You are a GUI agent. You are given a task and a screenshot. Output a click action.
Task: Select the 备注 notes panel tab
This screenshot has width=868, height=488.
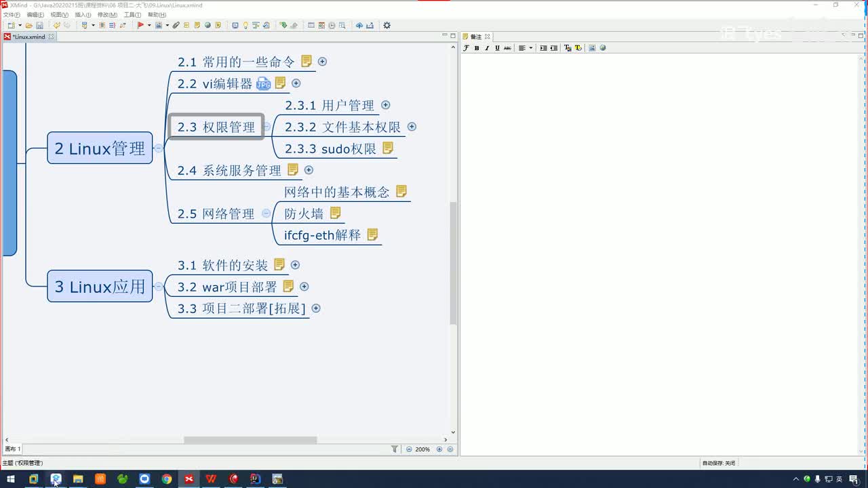476,37
